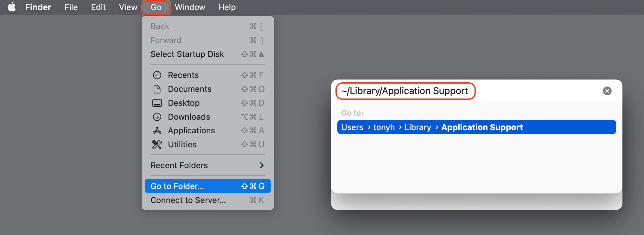Go to Recents
Viewport: 644px width, 235px height.
[207, 75]
